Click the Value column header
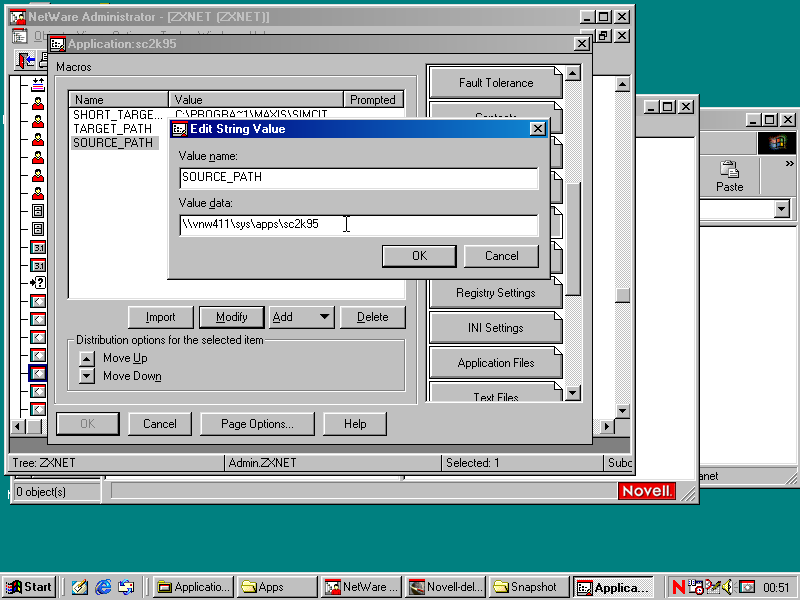 256,99
